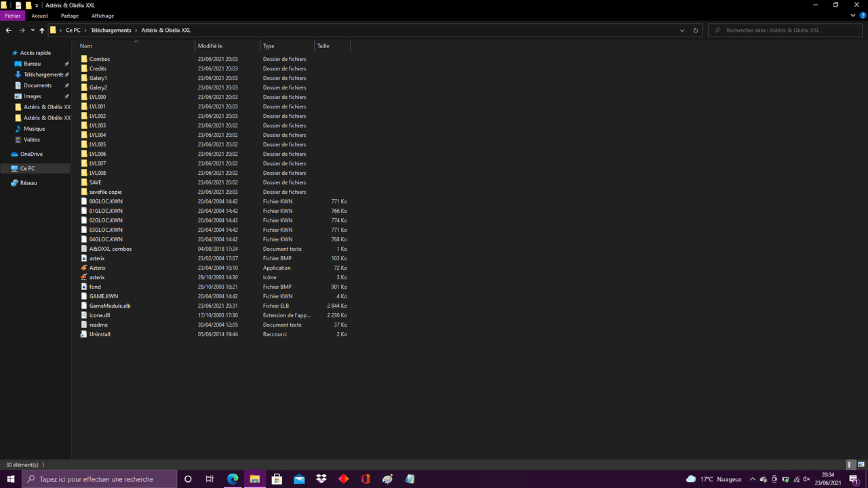
Task: Click the search box in Astérix & Obélix XXL
Action: click(785, 30)
